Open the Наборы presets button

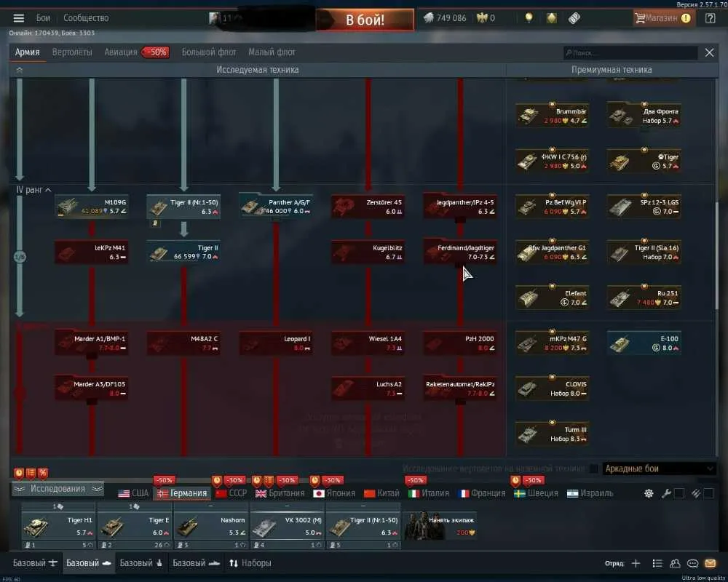pos(250,563)
